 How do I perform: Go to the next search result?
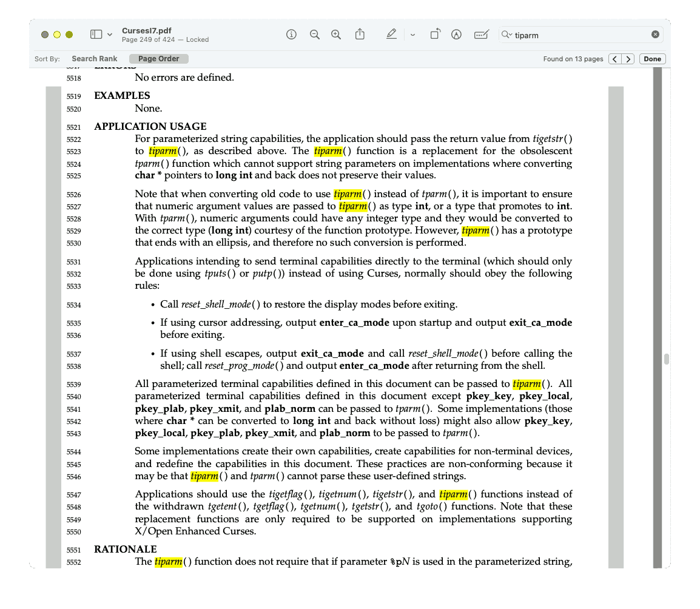pos(628,59)
